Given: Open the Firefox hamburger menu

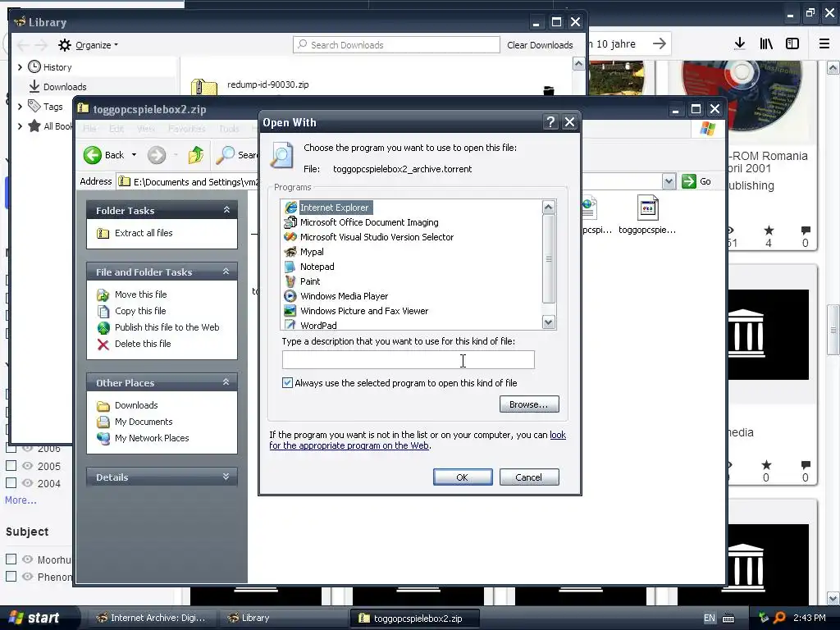Looking at the screenshot, I should [x=824, y=43].
